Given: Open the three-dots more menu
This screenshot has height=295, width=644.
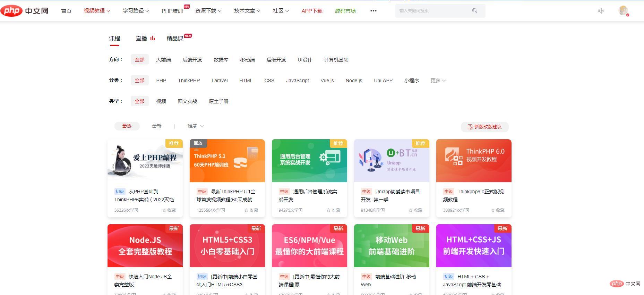Looking at the screenshot, I should pos(373,11).
